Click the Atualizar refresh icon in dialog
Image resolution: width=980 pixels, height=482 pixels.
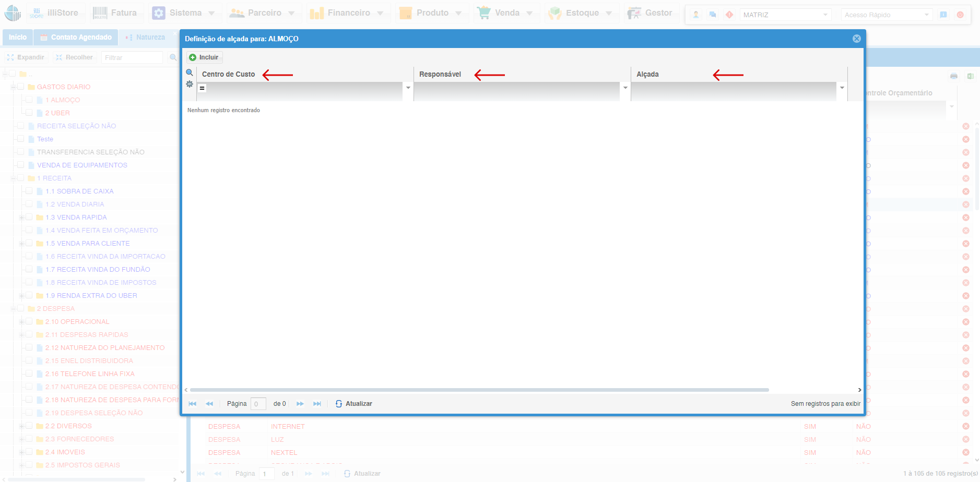(339, 404)
